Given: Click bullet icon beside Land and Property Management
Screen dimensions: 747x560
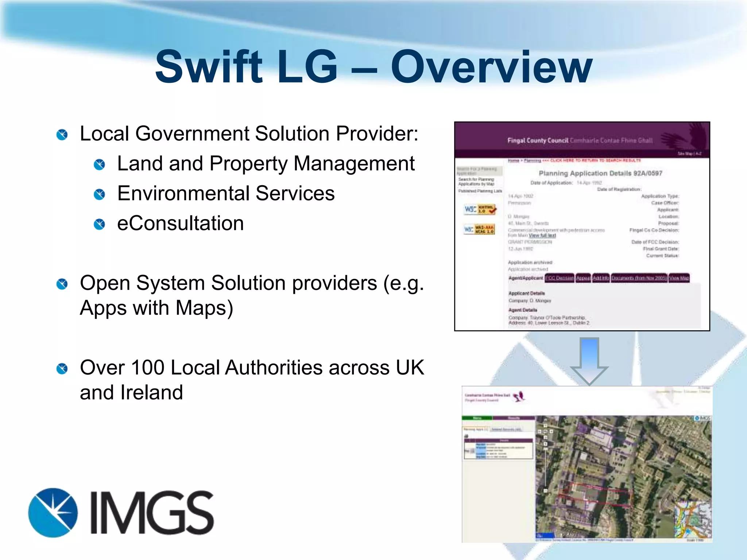Looking at the screenshot, I should coord(99,164).
